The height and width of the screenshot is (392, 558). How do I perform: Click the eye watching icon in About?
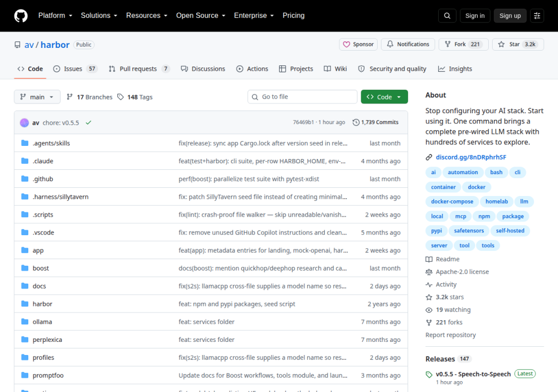pos(429,310)
